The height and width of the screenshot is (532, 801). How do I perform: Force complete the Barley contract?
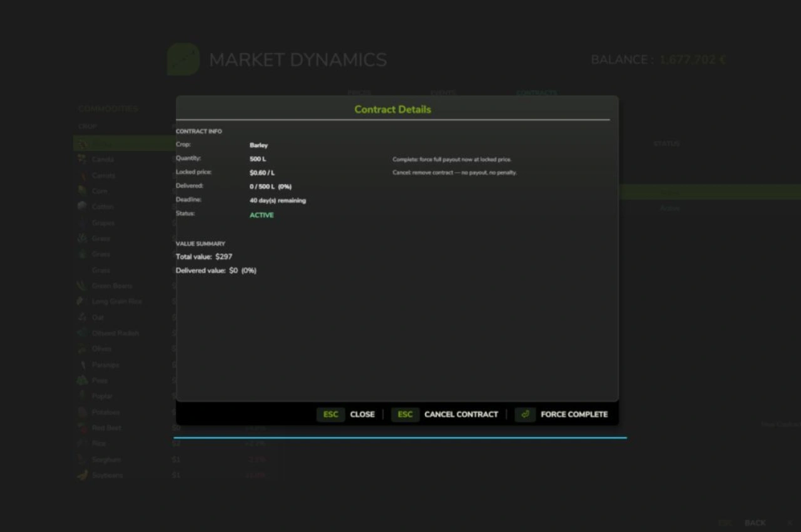pyautogui.click(x=574, y=414)
